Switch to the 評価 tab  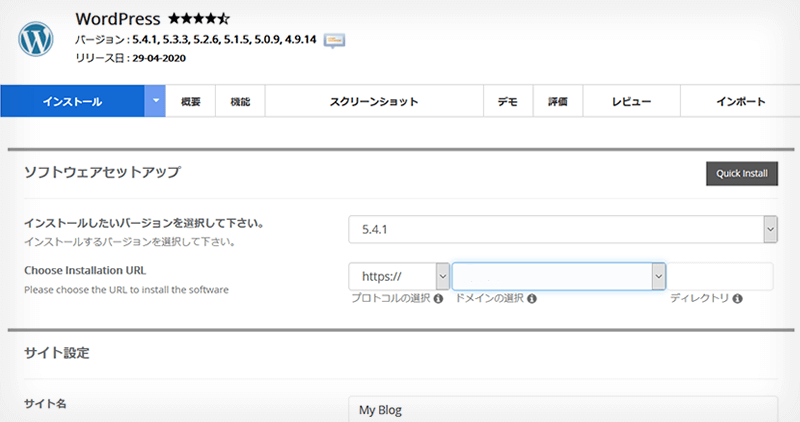pos(558,102)
